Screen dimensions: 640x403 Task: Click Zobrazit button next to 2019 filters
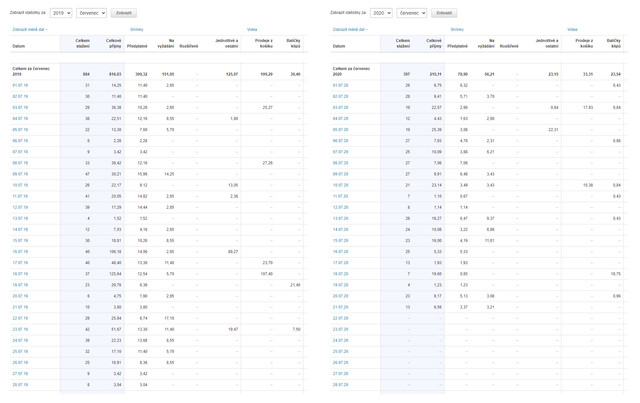(124, 13)
